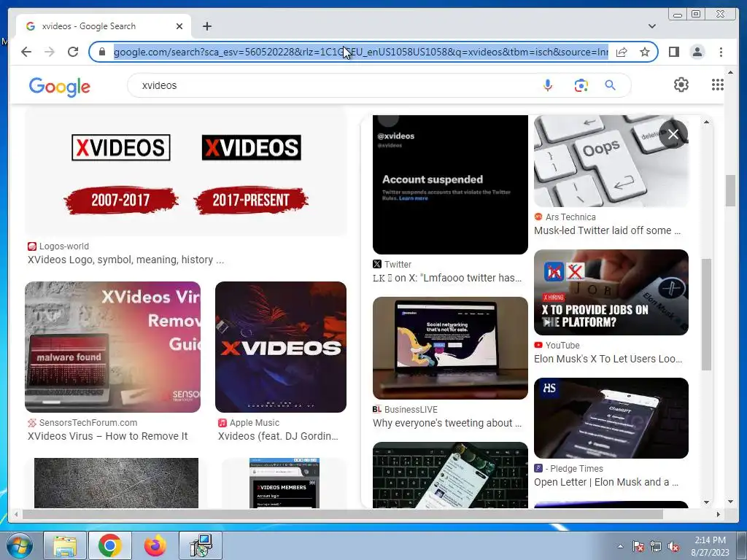Show hidden system tray icons
Image resolution: width=747 pixels, height=560 pixels.
click(620, 546)
